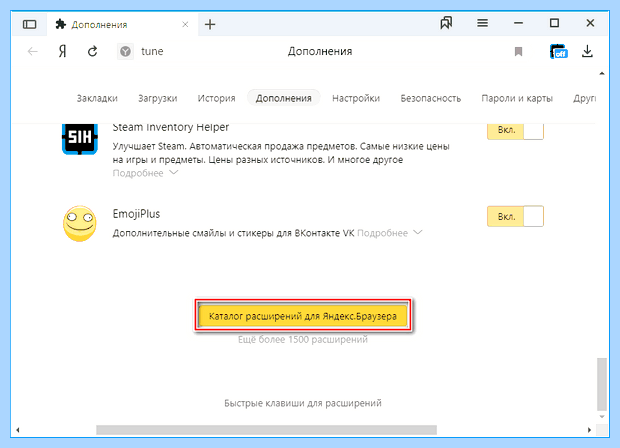This screenshot has width=620, height=448.
Task: Click the Steam Inventory Helper logo
Action: pos(79,138)
